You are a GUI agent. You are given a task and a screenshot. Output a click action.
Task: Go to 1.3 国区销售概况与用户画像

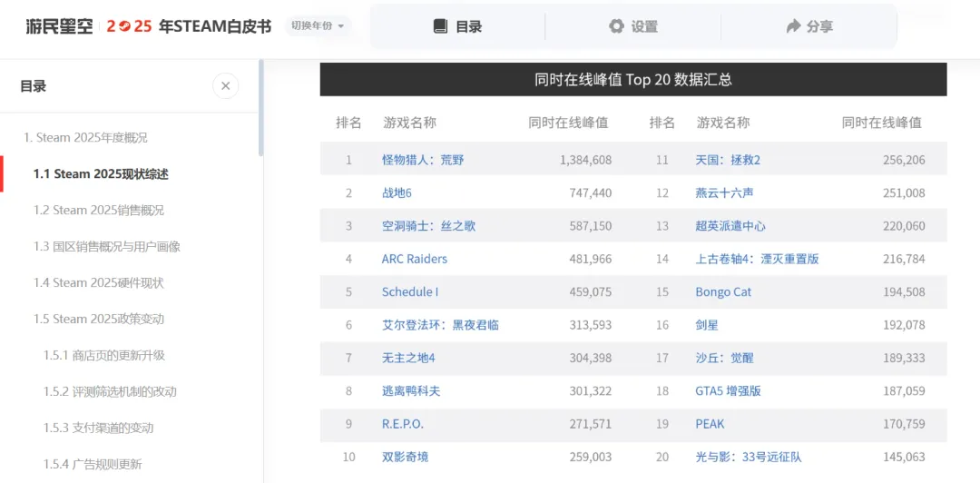107,247
